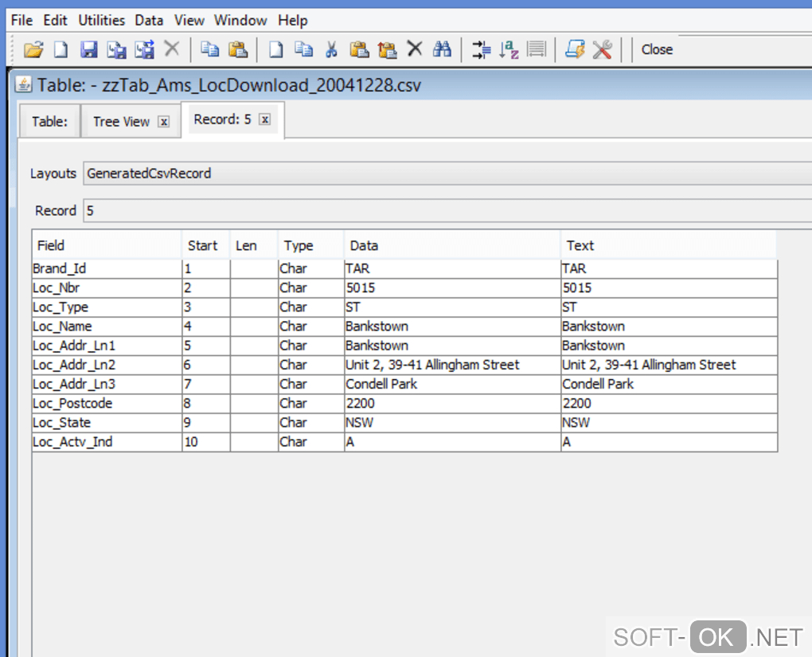Click the open folder toolbar icon
Image resolution: width=812 pixels, height=657 pixels.
point(33,49)
